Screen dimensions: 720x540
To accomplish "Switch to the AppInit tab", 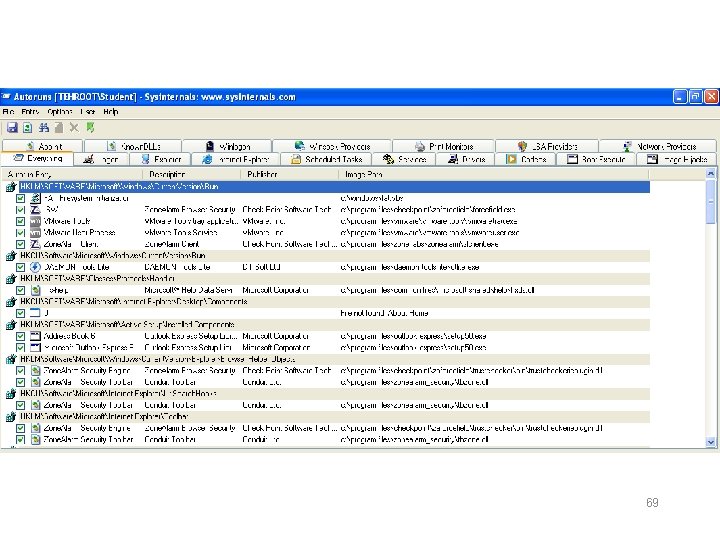I will coord(43,146).
